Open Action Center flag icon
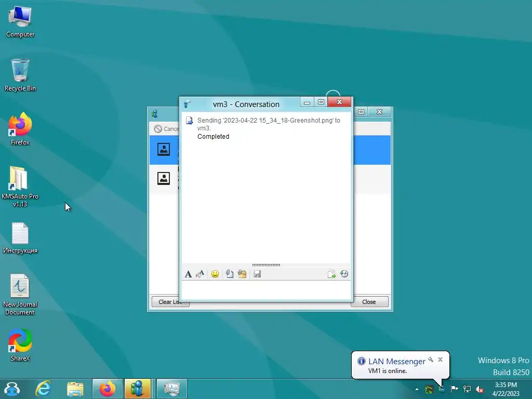 pyautogui.click(x=454, y=389)
